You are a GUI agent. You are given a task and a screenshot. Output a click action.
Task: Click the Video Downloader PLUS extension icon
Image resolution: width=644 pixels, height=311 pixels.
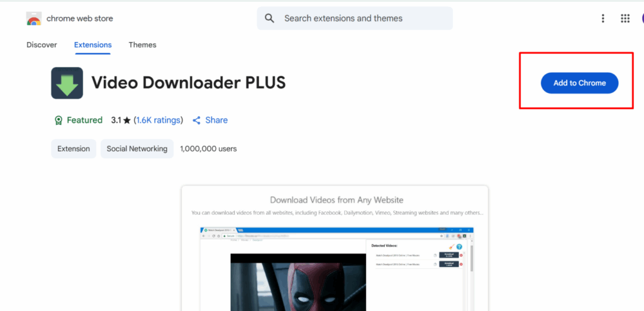click(67, 84)
